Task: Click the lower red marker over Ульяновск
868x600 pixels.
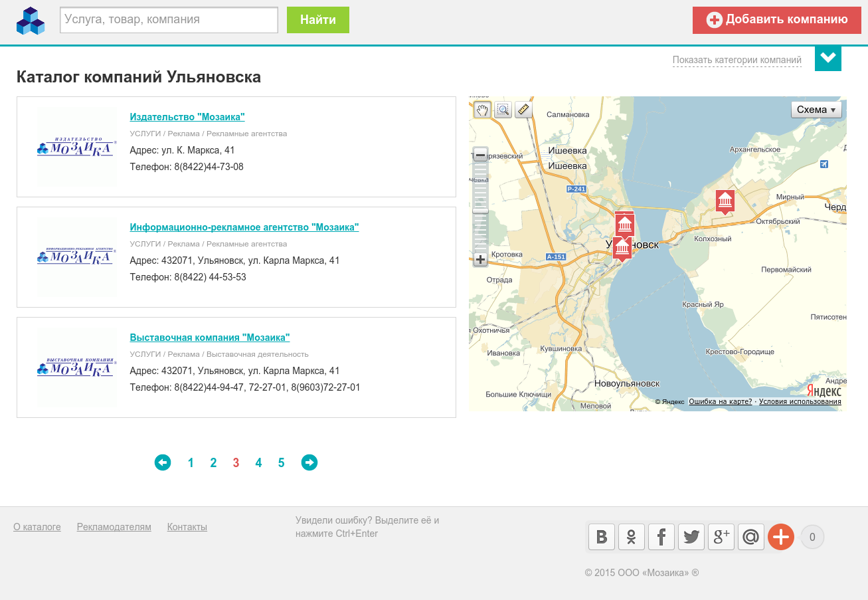Action: [x=622, y=249]
